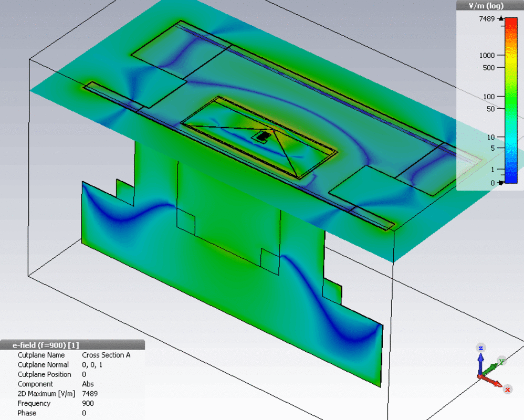Click the 7489 value beside 2D Maximum
Screen dimensions: 524x420
tap(90, 394)
